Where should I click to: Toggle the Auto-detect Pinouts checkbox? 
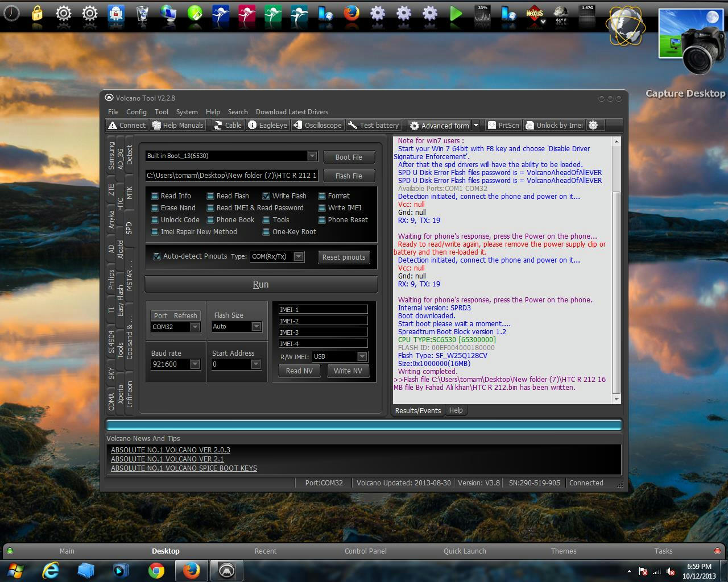[x=157, y=256]
